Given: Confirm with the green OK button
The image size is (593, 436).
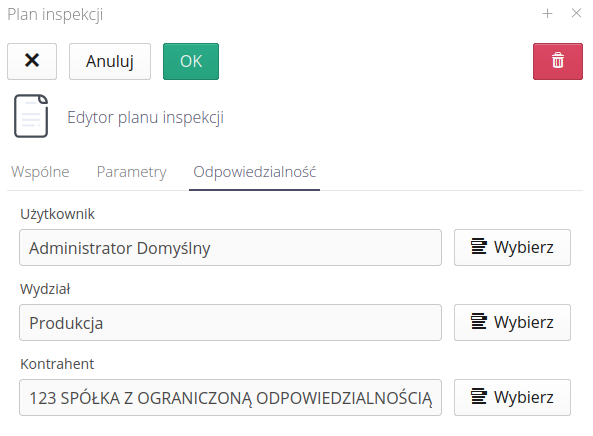Looking at the screenshot, I should coord(191,61).
